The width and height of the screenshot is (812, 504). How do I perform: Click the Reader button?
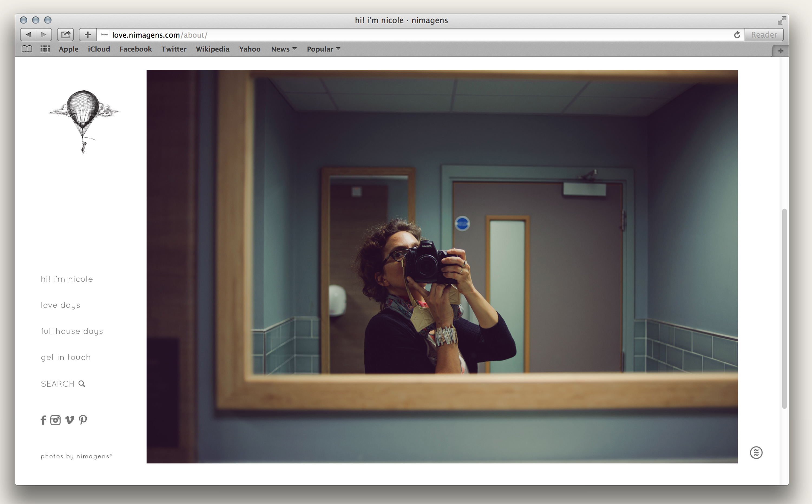pos(764,35)
